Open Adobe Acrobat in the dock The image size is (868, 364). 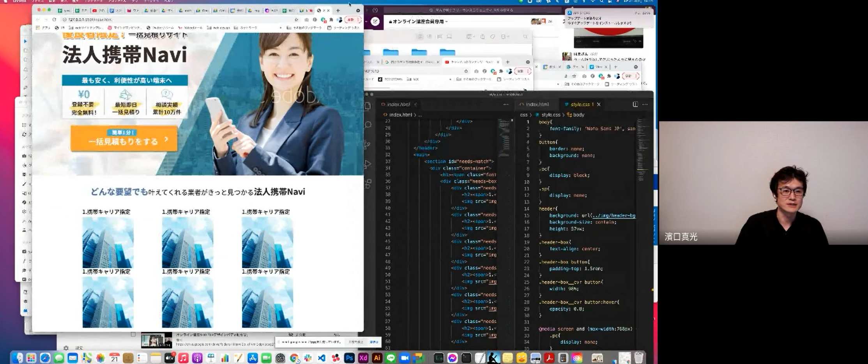549,358
